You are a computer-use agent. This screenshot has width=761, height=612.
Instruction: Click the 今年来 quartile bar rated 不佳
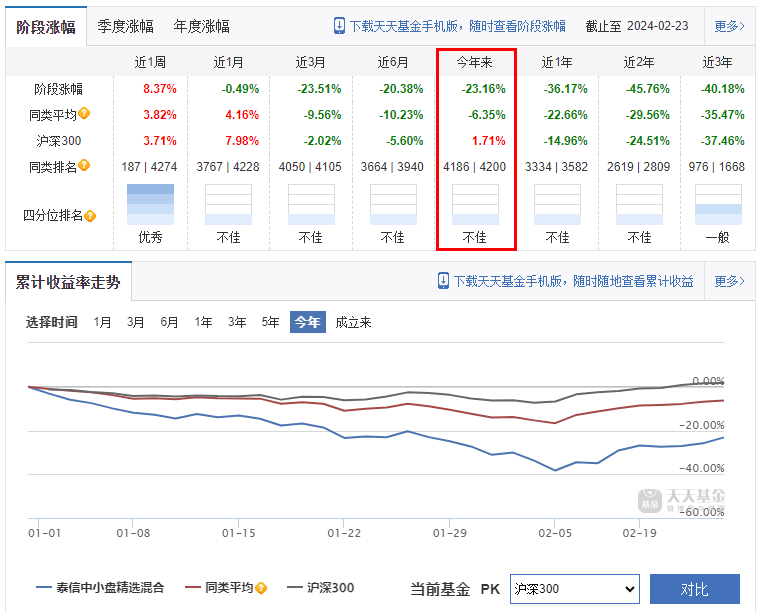475,204
